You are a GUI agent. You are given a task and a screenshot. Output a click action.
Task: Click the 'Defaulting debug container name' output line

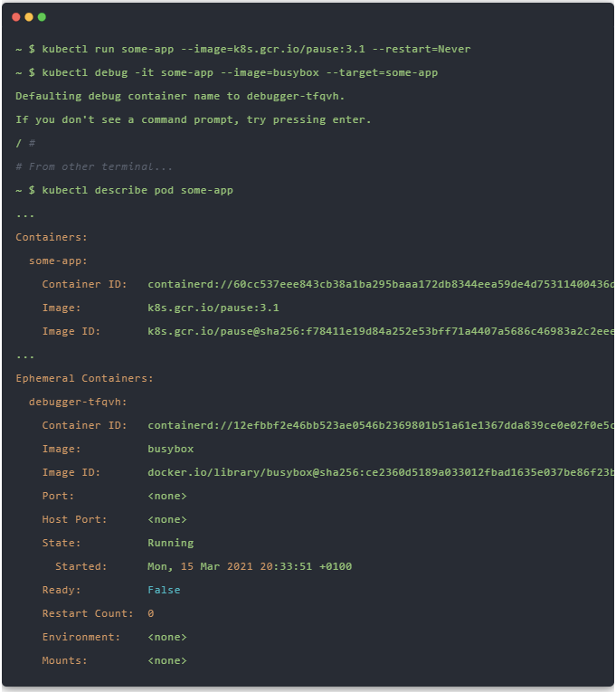point(180,96)
